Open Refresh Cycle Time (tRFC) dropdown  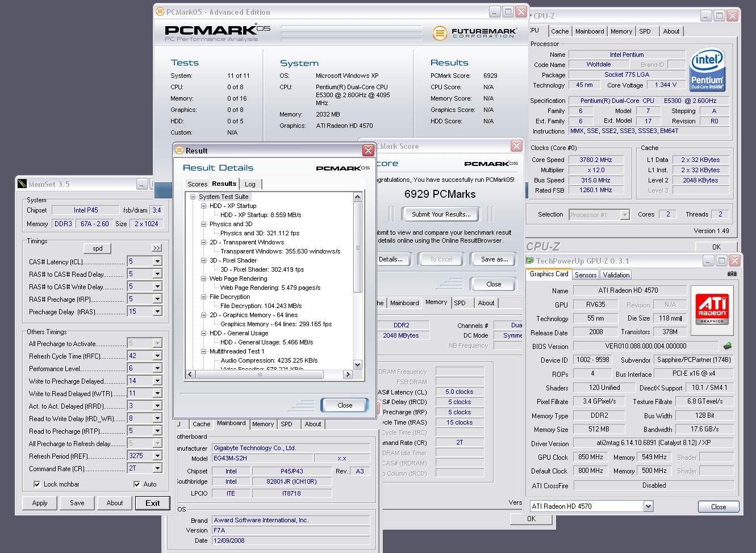(x=157, y=356)
